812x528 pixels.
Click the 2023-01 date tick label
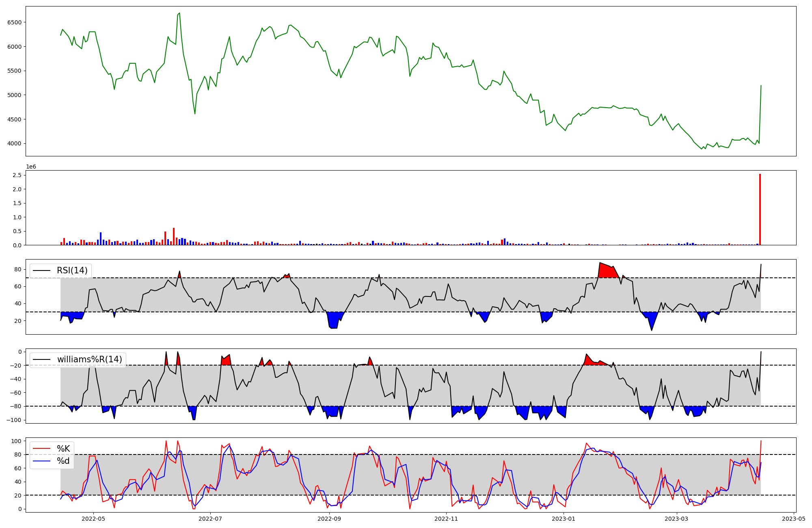[564, 518]
